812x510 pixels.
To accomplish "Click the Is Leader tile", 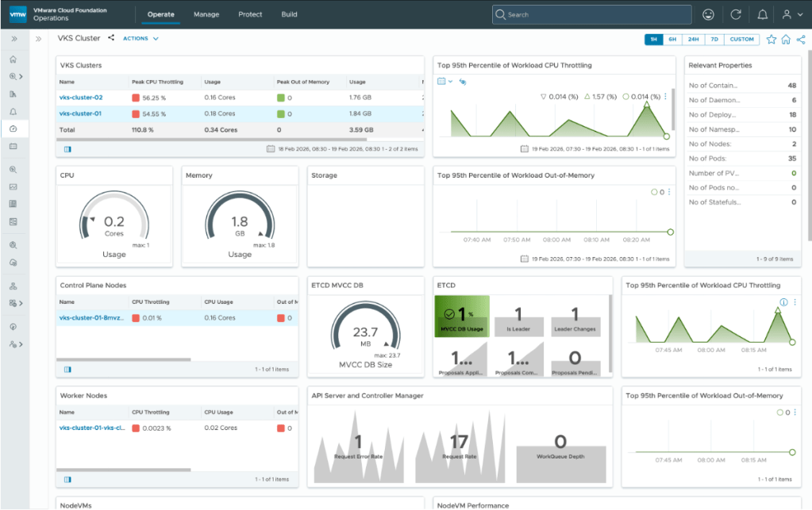I will tap(518, 320).
